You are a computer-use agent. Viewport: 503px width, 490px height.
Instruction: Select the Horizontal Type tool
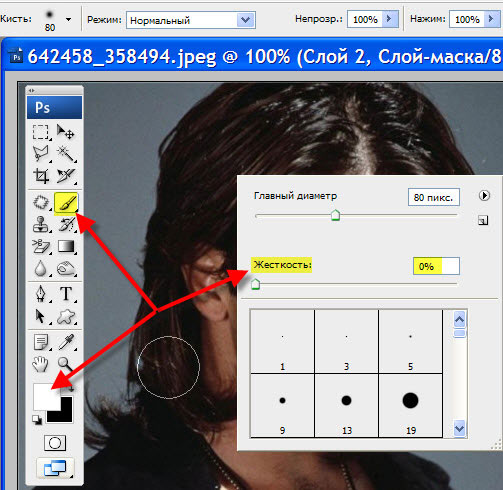pos(66,294)
